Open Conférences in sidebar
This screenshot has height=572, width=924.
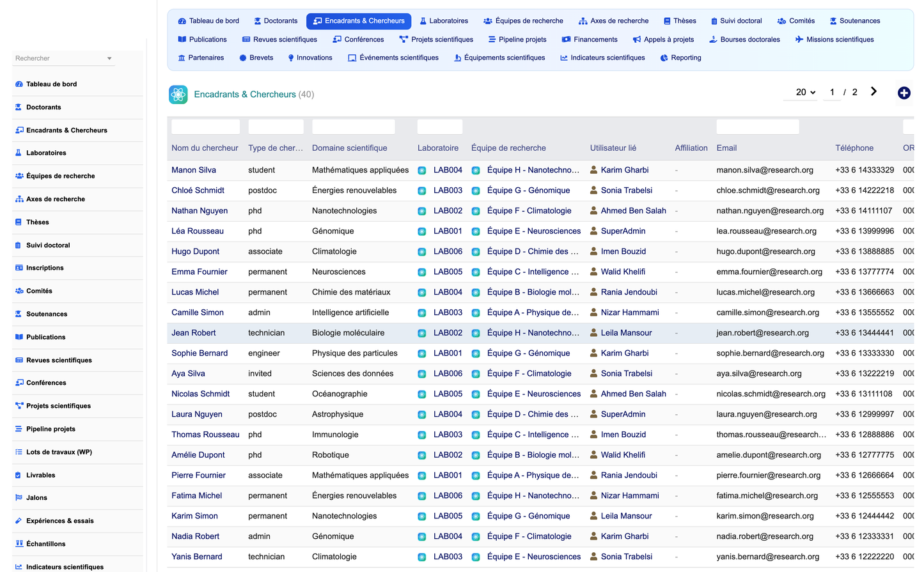tap(46, 383)
